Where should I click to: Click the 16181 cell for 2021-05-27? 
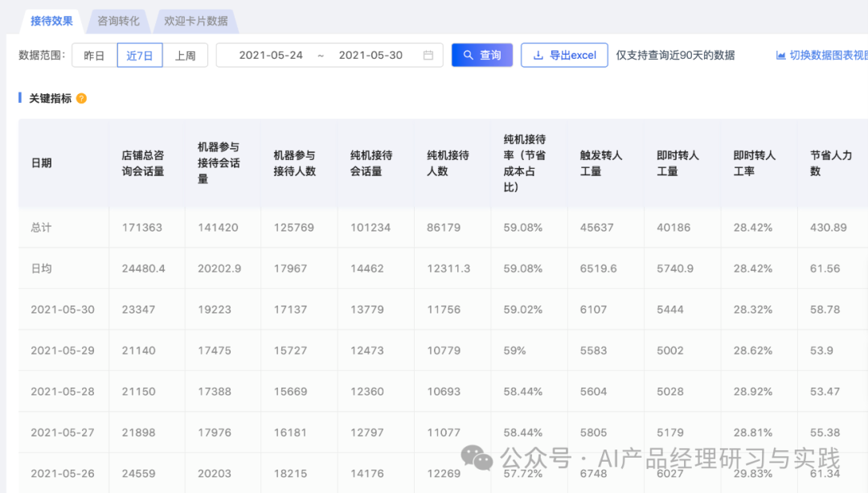click(290, 433)
